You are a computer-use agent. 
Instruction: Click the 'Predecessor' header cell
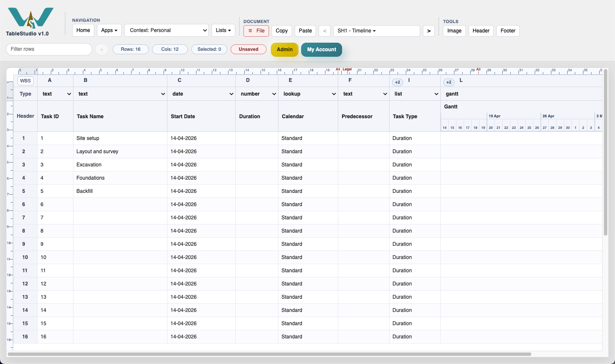point(364,116)
